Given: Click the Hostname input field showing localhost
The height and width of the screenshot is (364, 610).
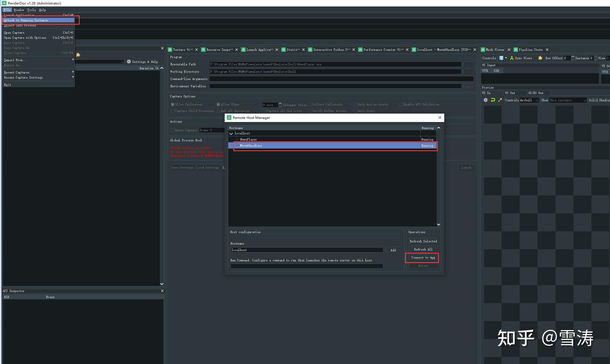Looking at the screenshot, I should click(307, 250).
